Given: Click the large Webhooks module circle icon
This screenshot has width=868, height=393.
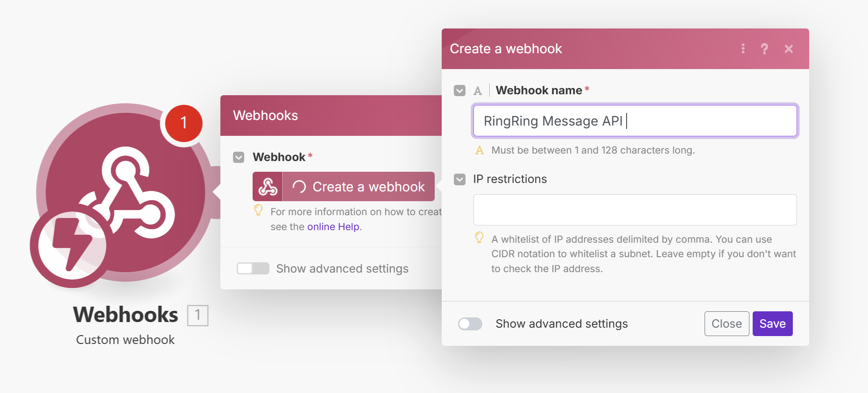Looking at the screenshot, I should (125, 192).
